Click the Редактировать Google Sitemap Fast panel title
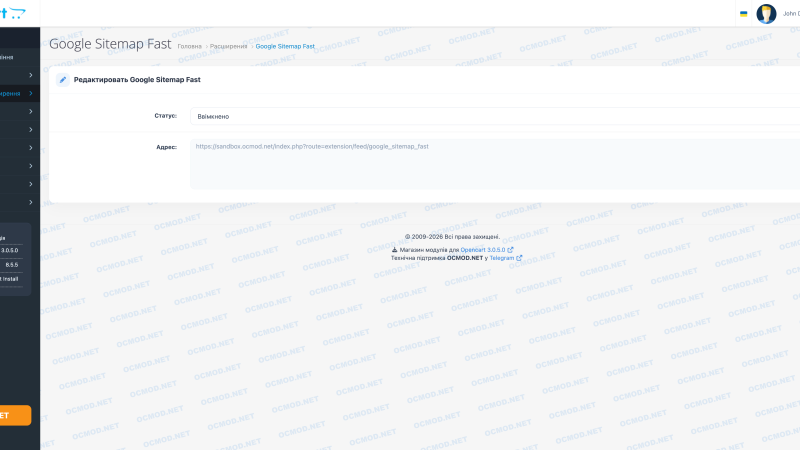 click(137, 80)
